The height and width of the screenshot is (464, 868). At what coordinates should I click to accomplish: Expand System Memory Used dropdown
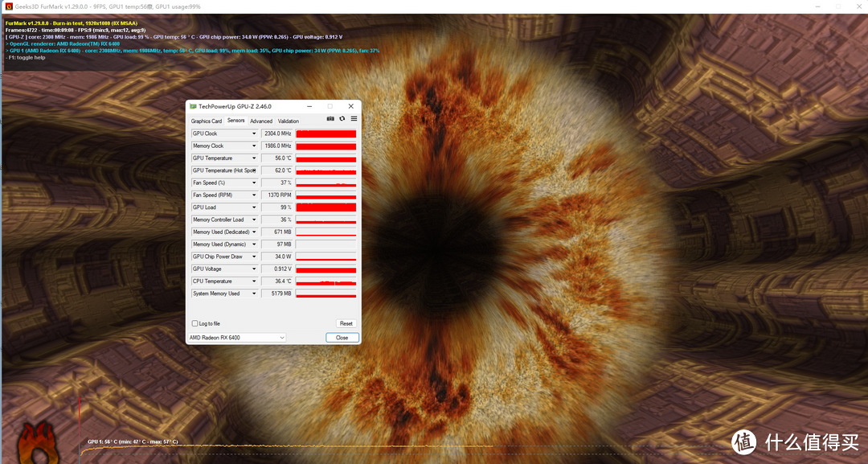254,294
